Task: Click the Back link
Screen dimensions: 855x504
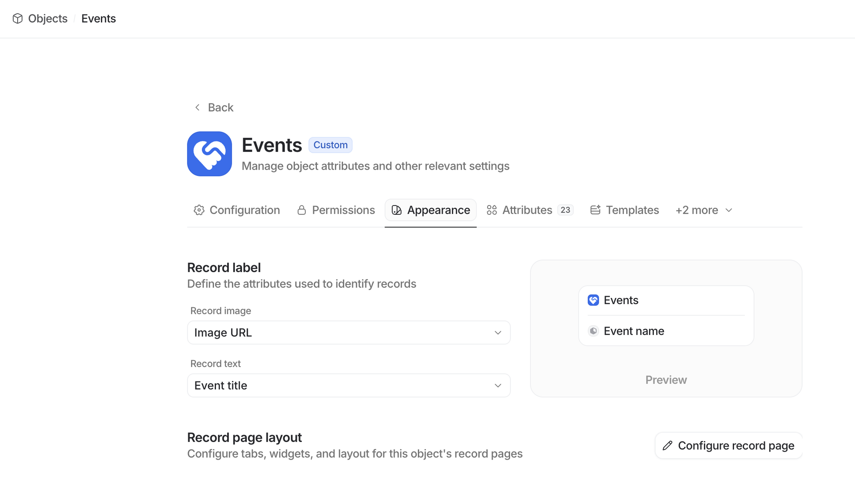Action: pos(220,107)
